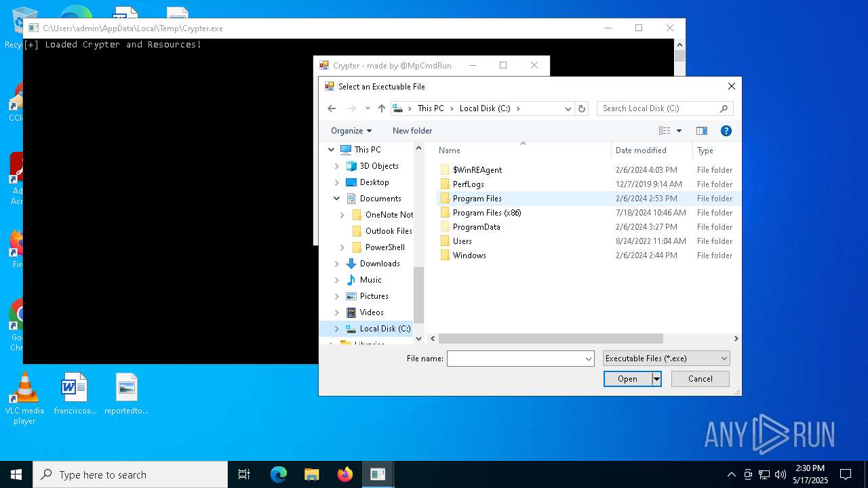The width and height of the screenshot is (868, 488).
Task: Expand the PowerShell subfolder
Action: point(342,247)
